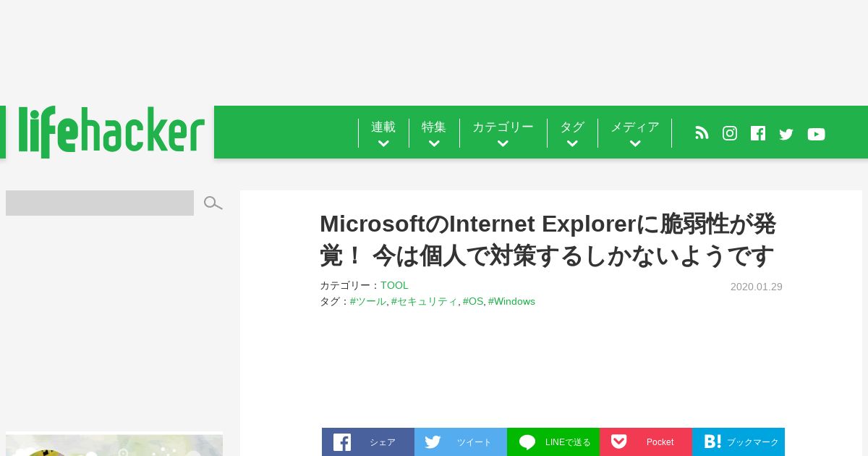Open the Twitter icon in header
Image resolution: width=868 pixels, height=456 pixels.
coord(786,134)
